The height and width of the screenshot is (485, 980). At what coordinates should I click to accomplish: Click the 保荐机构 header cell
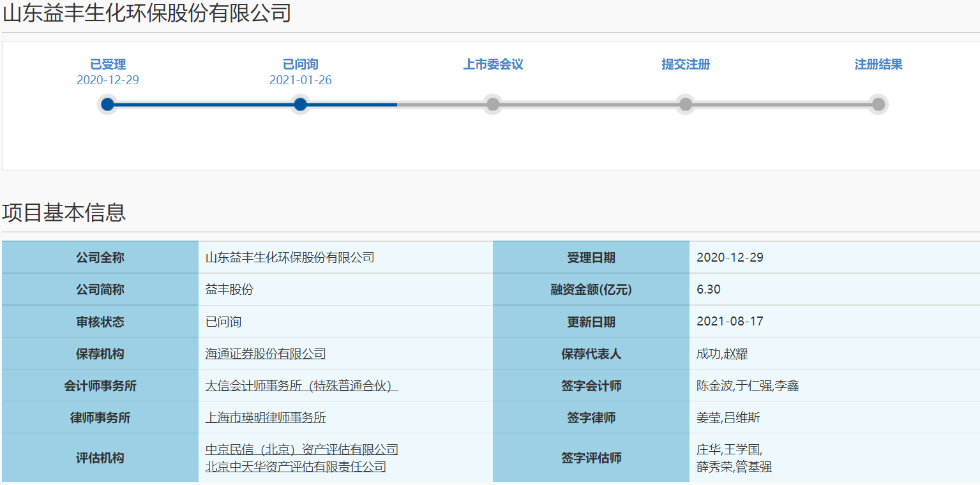click(x=100, y=354)
